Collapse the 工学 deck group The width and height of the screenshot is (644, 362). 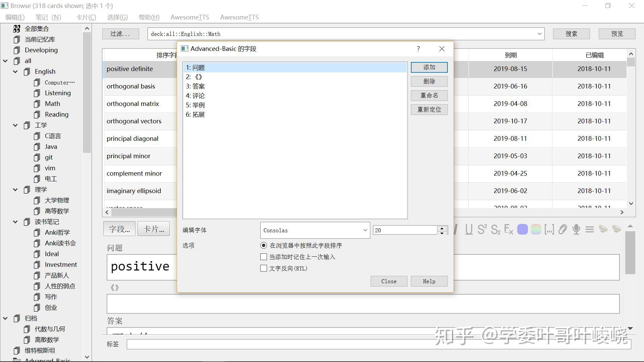tap(15, 125)
